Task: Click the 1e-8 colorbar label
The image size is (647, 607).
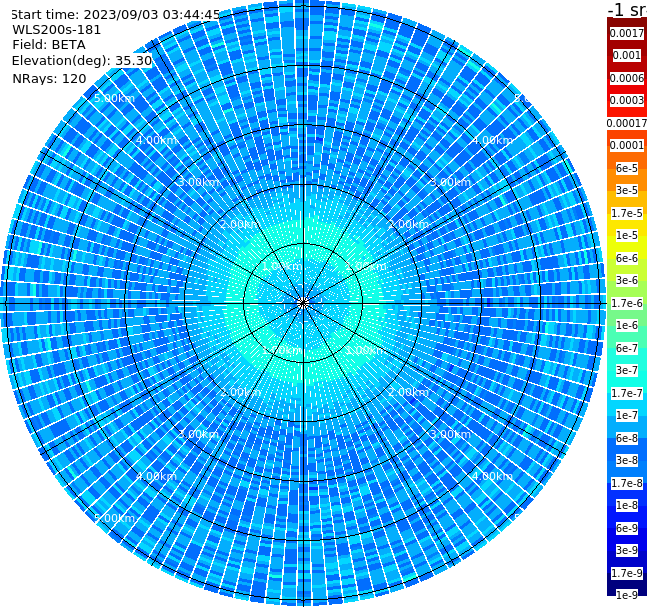Action: click(627, 505)
